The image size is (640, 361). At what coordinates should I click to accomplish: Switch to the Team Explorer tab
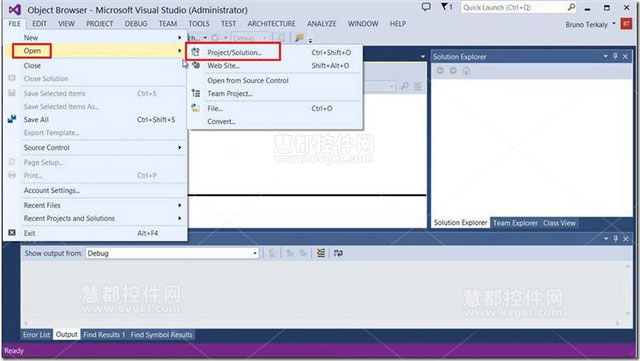click(x=515, y=223)
